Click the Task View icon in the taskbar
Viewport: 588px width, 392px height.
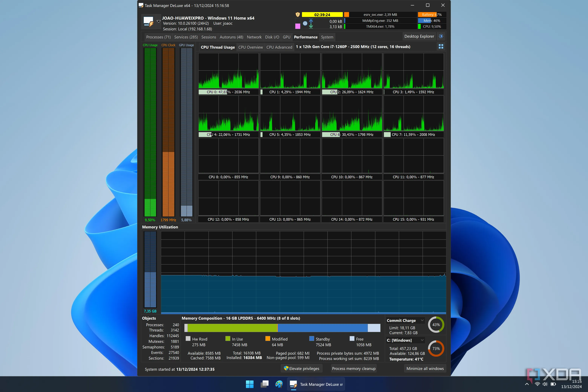click(264, 384)
